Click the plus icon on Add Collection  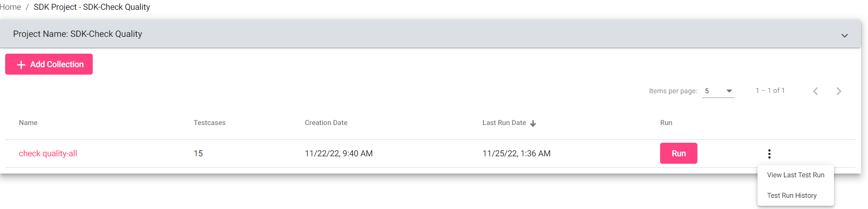[21, 65]
